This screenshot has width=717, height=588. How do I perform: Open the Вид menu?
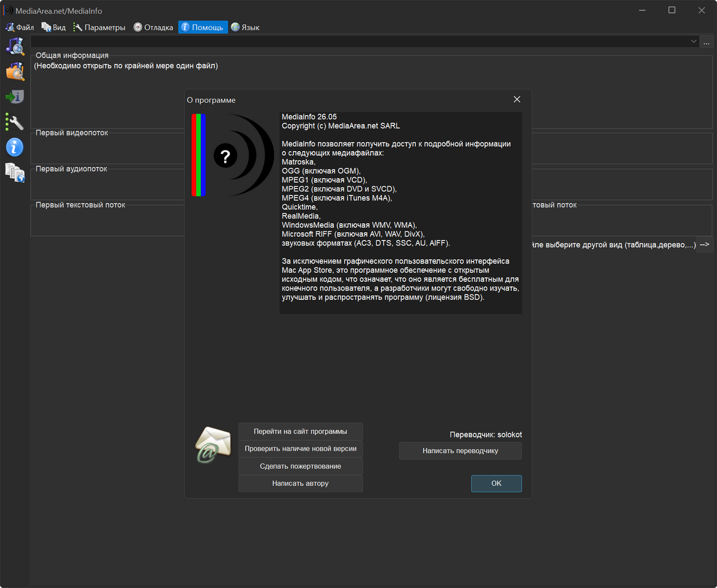(54, 27)
